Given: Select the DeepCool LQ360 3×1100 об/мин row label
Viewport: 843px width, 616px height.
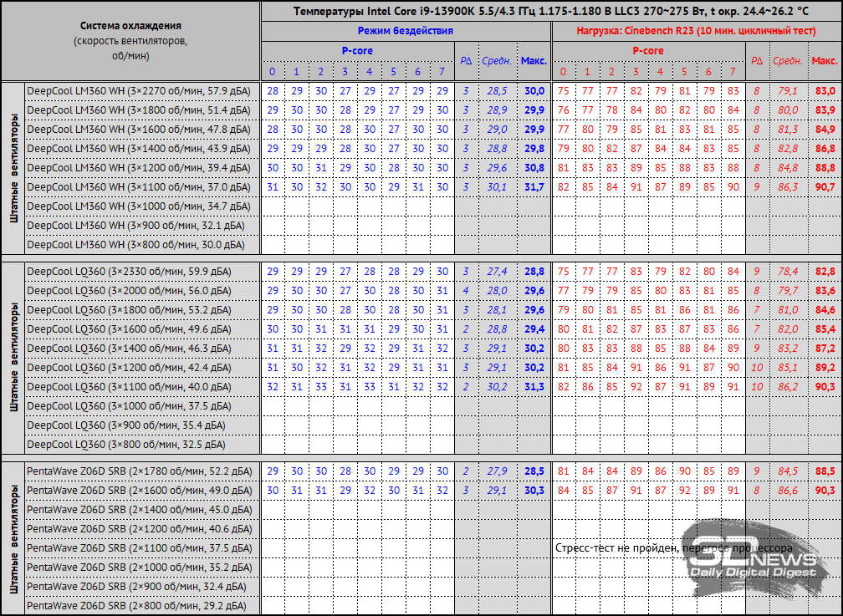Looking at the screenshot, I should (130, 387).
